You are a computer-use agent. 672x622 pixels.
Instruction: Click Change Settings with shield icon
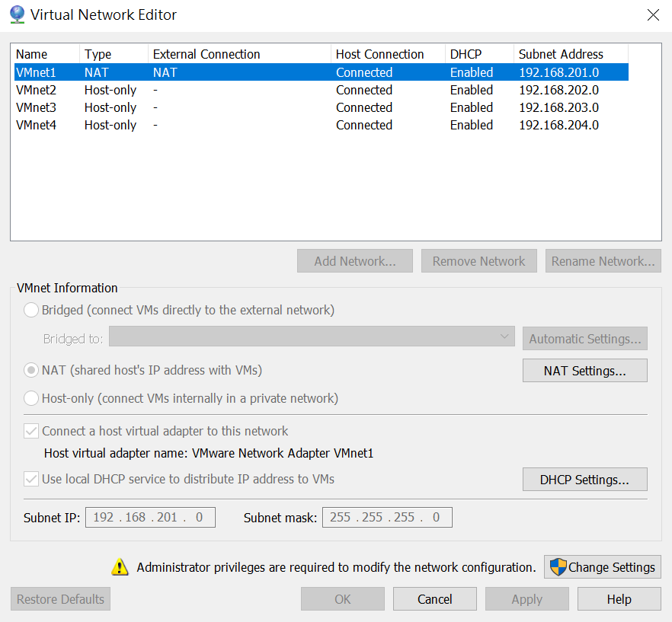pyautogui.click(x=603, y=567)
